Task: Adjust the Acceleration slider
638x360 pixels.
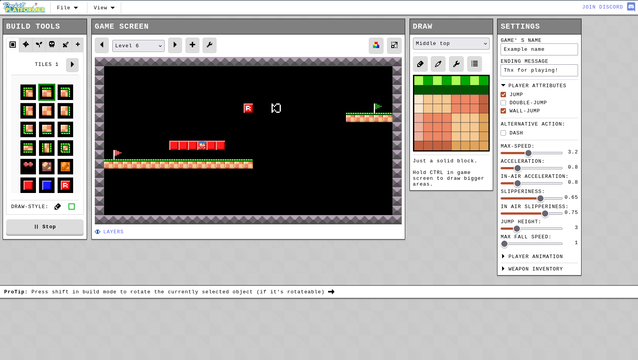Action: (x=531, y=168)
